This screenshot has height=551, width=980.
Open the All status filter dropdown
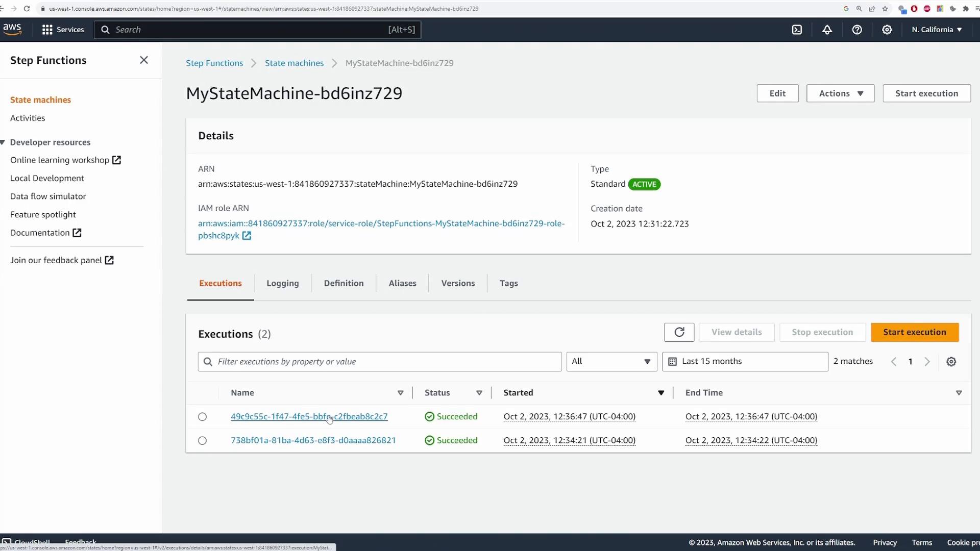[x=611, y=362]
